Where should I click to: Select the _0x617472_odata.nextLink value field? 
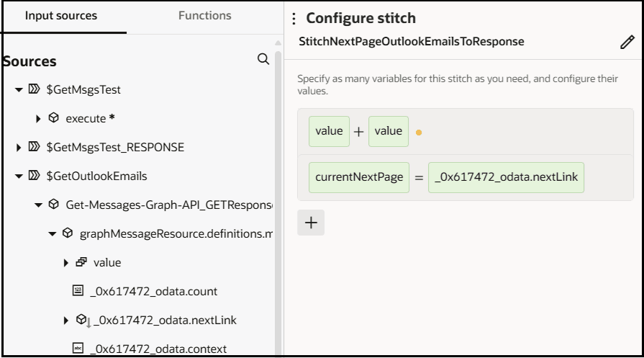[x=506, y=177]
